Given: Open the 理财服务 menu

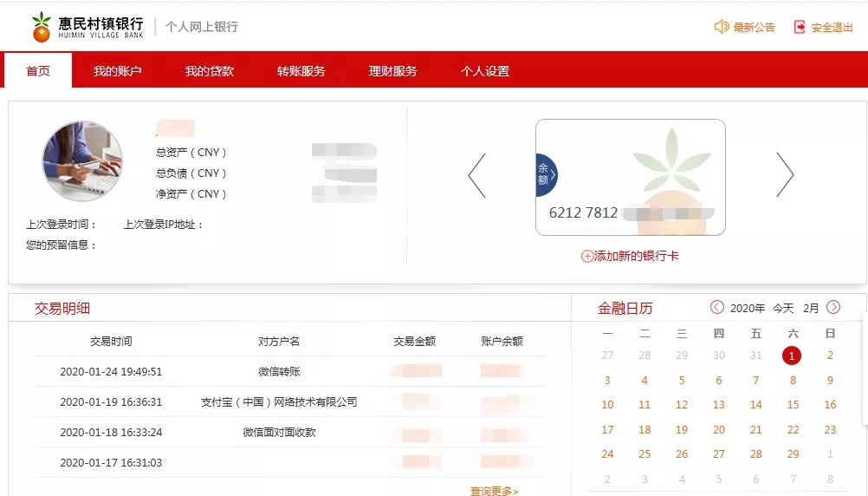Looking at the screenshot, I should (392, 71).
